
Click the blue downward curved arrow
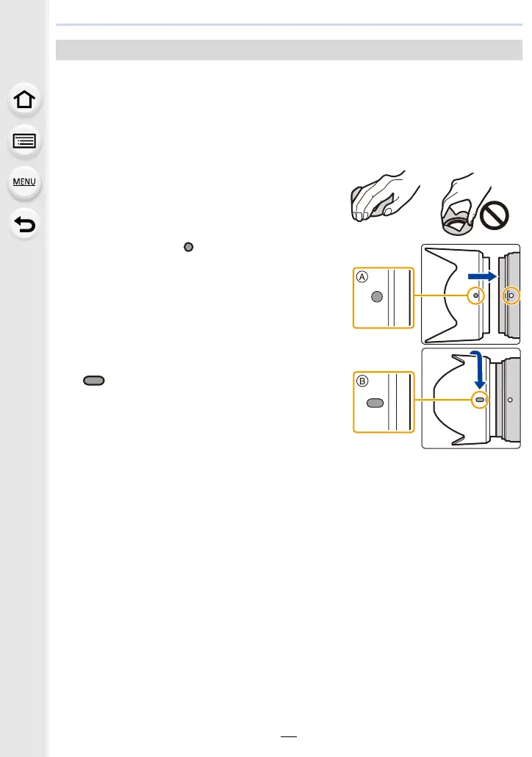pos(478,370)
